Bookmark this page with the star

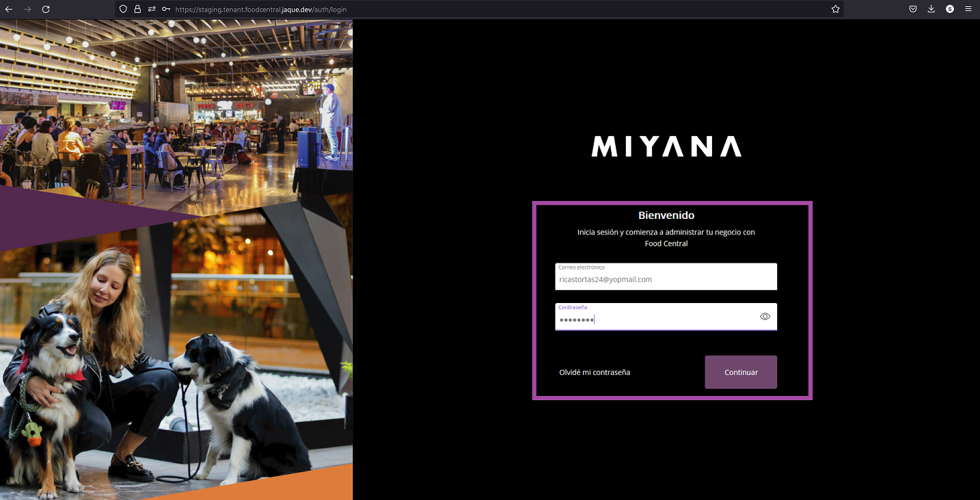(835, 10)
